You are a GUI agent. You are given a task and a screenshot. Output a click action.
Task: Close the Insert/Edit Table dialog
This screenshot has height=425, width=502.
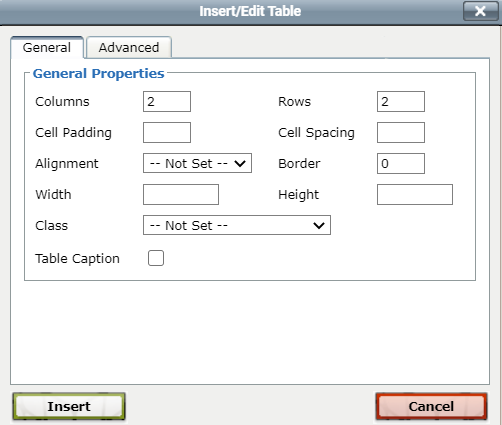coord(480,11)
